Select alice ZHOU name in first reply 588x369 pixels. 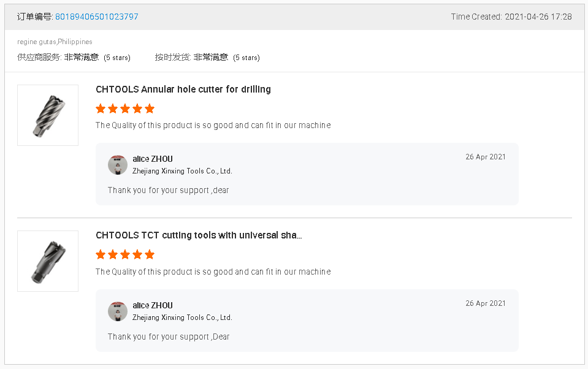[x=152, y=159]
